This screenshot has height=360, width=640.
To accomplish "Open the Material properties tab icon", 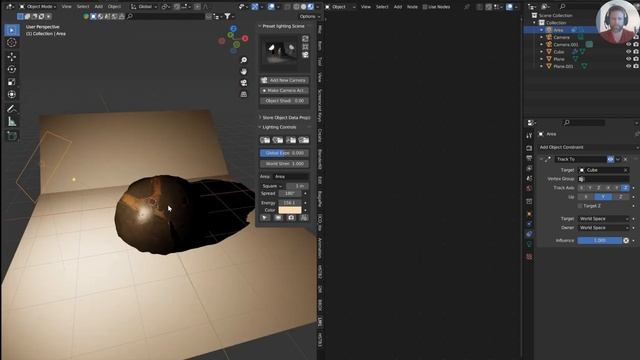I will (x=529, y=257).
